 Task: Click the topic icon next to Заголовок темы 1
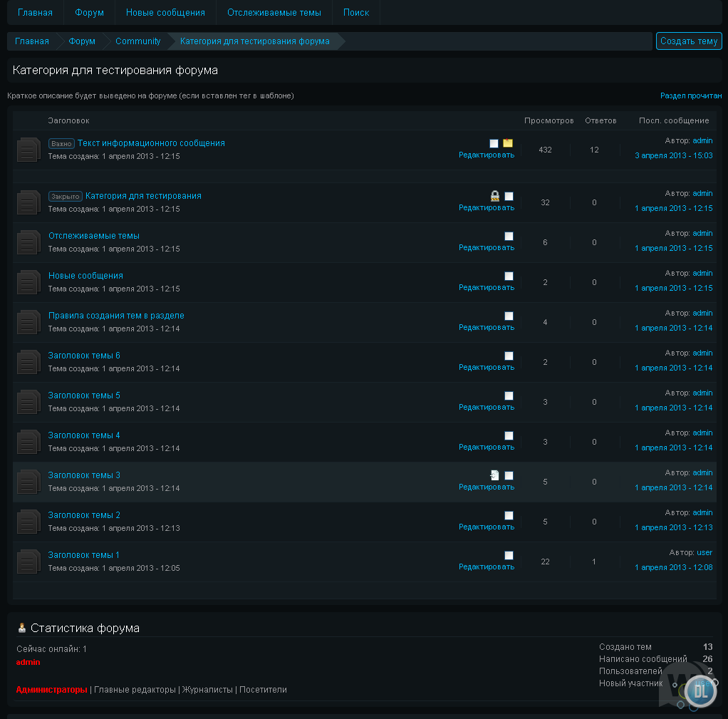[28, 562]
